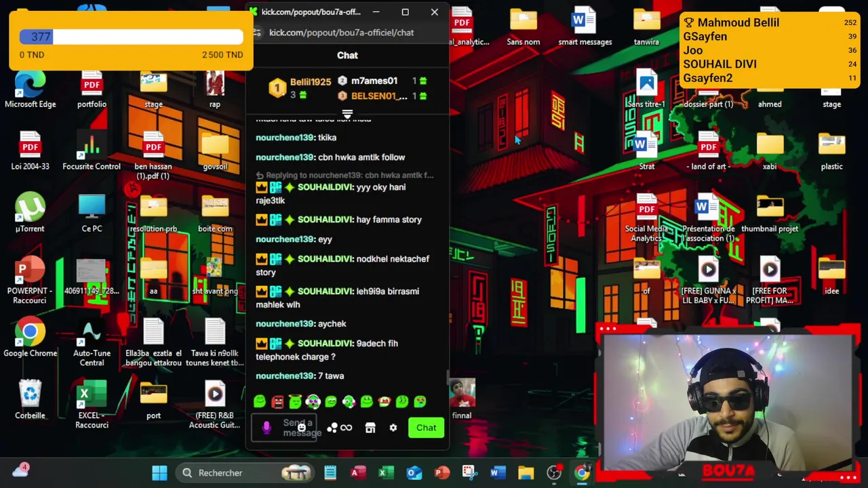The image size is (868, 488).
Task: Click BELSEN01 leaderboard entry
Action: (382, 96)
